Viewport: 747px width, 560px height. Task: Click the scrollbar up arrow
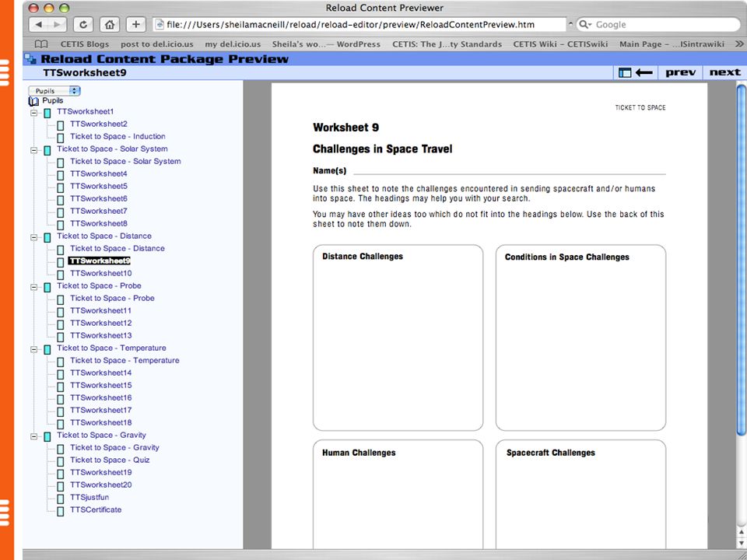[742, 531]
